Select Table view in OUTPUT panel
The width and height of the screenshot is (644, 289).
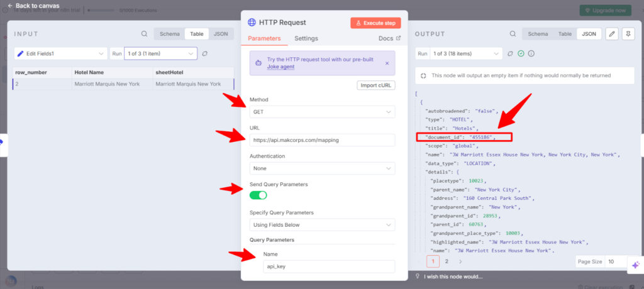point(565,34)
